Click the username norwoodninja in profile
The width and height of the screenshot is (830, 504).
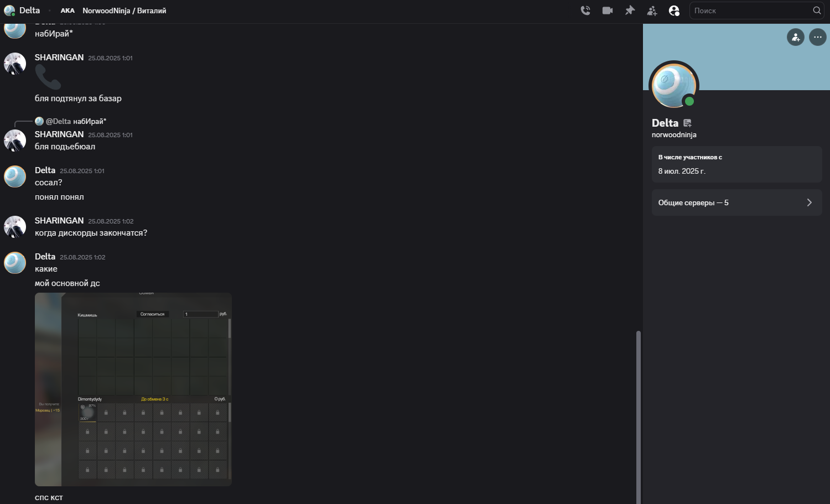point(674,135)
